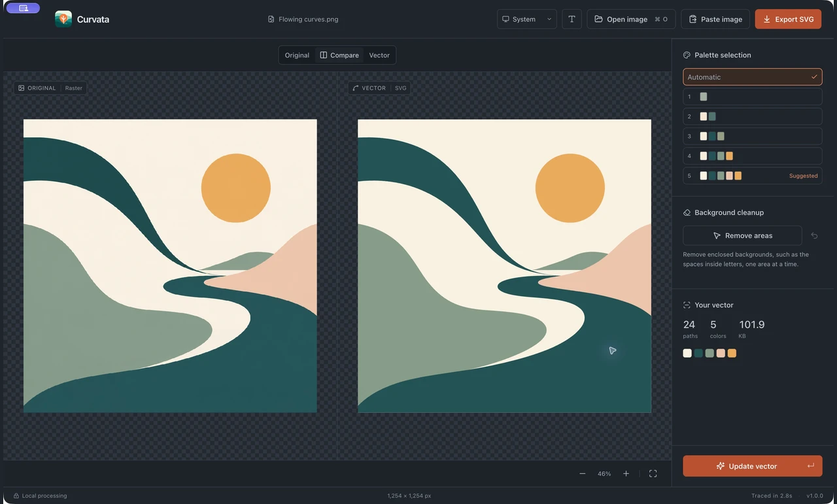Image resolution: width=837 pixels, height=504 pixels.
Task: Click the 46% zoom level value
Action: point(604,473)
